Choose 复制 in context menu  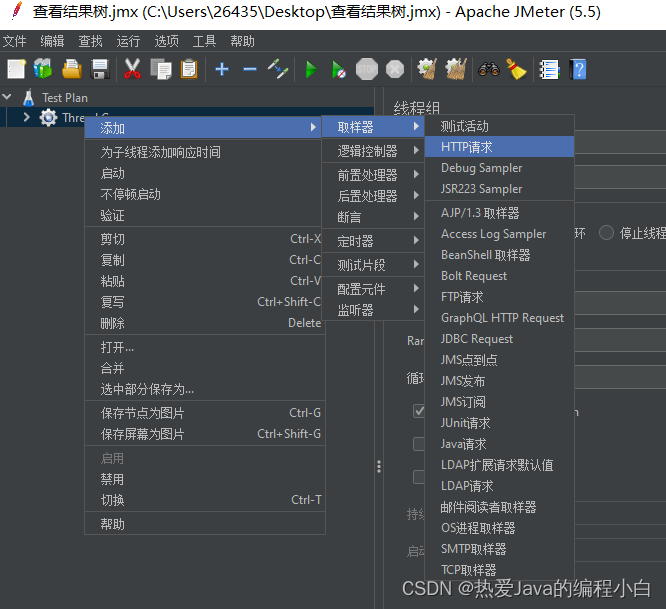pos(203,260)
